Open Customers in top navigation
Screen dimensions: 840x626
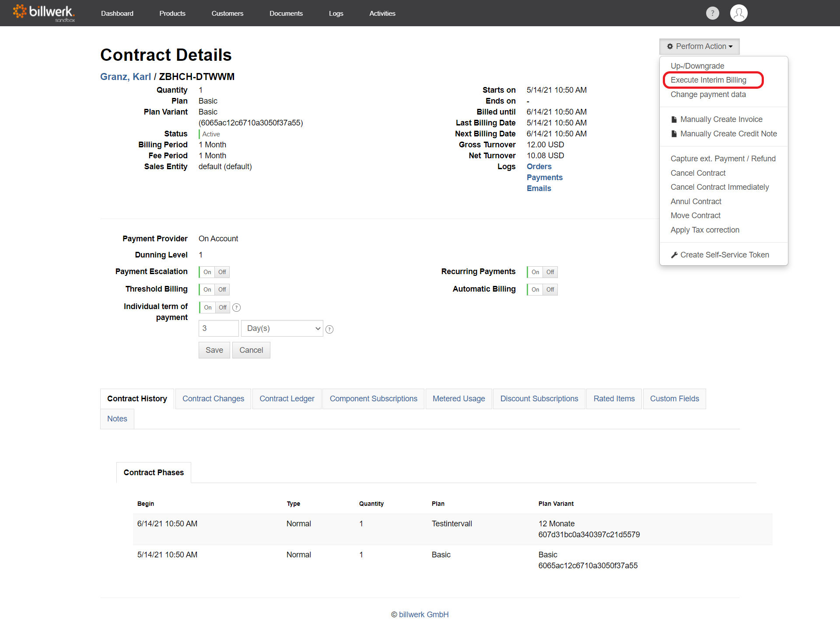227,14
